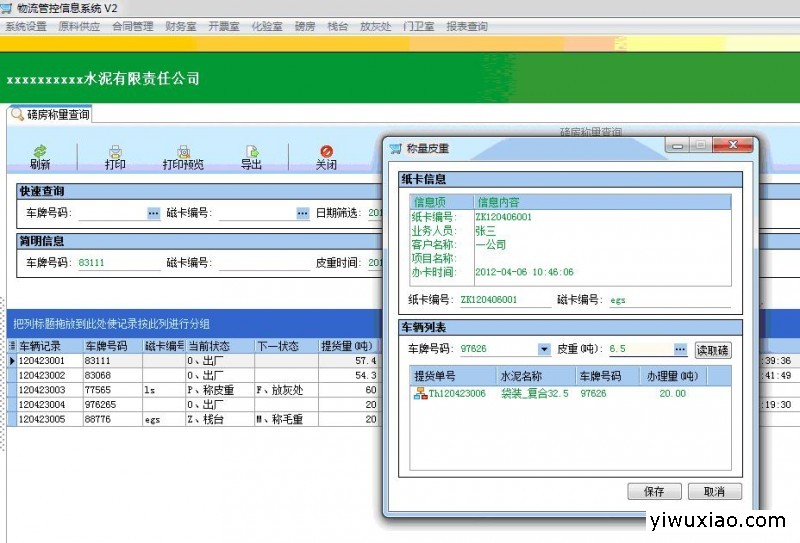Viewport: 800px width, 543px height.
Task: Click the Th120423006 order row icon
Action: [420, 393]
